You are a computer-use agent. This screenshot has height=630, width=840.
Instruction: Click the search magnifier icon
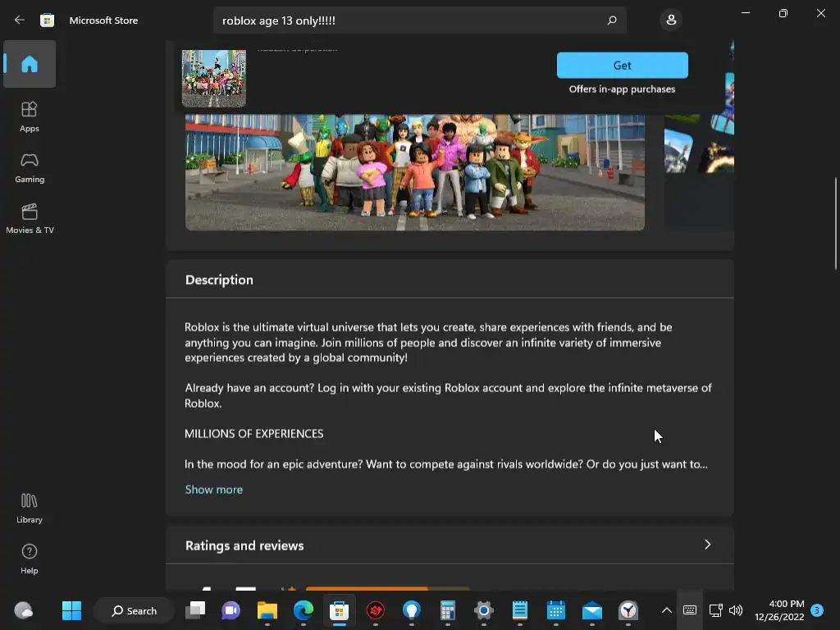612,21
